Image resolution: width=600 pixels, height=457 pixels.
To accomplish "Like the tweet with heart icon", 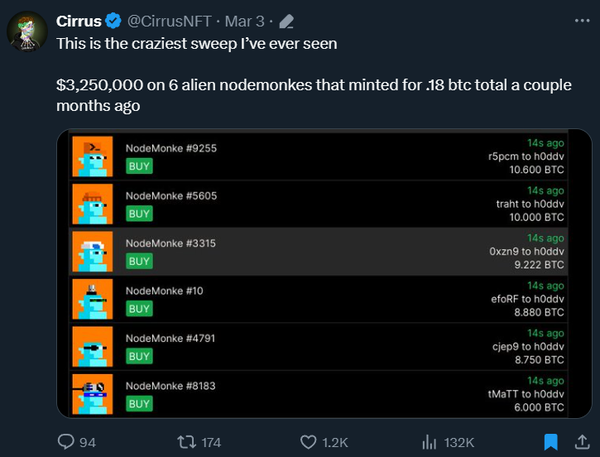I will click(310, 441).
